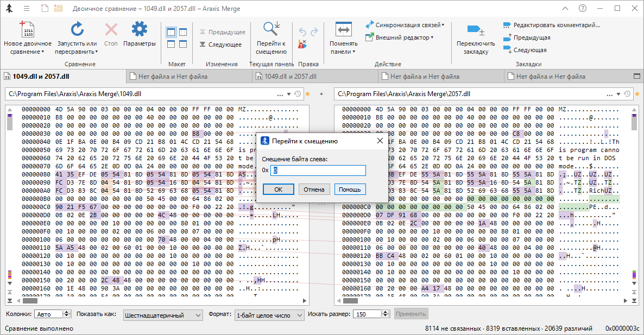Open the Синхронизация связей dropdown
644x335 pixels.
point(405,25)
